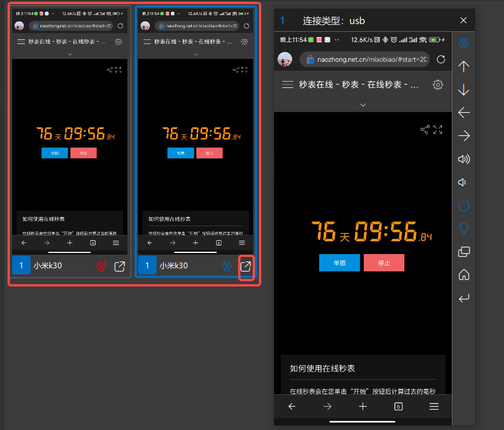The width and height of the screenshot is (504, 430).
Task: Click the share icon on the stopwatch page
Action: click(425, 130)
